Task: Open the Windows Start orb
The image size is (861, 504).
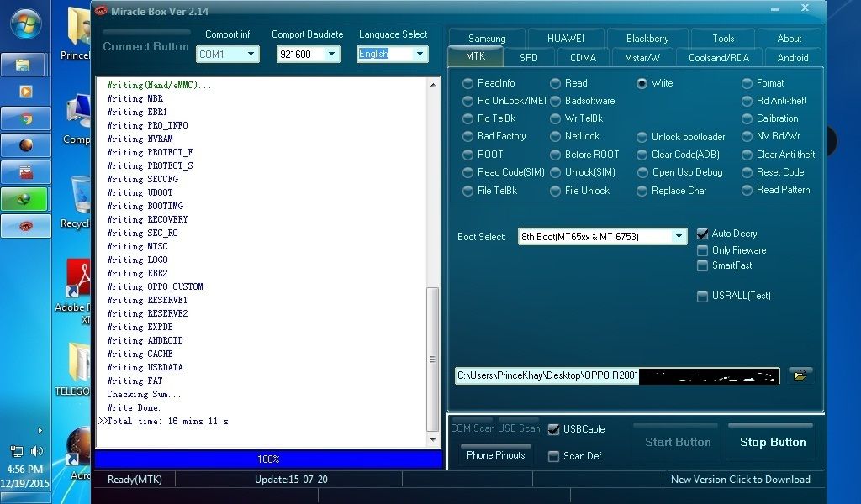Action: (x=25, y=24)
